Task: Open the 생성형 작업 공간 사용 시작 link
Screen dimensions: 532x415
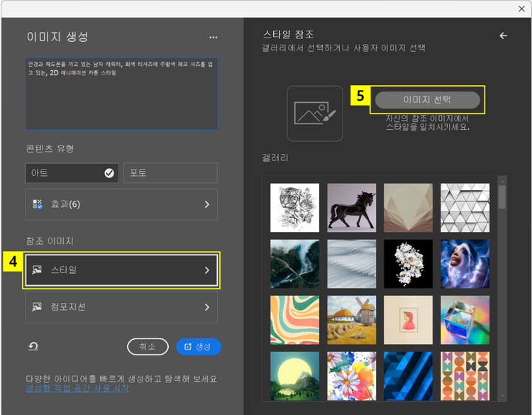Action: coord(77,388)
